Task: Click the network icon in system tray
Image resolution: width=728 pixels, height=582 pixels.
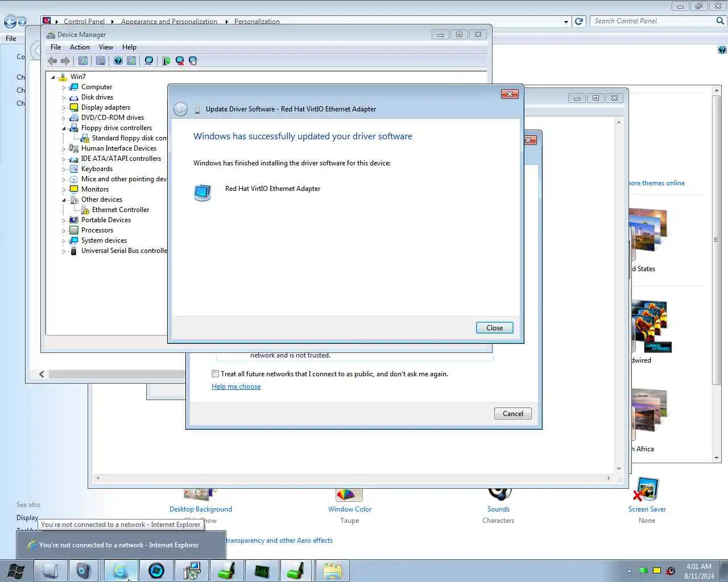Action: click(657, 571)
